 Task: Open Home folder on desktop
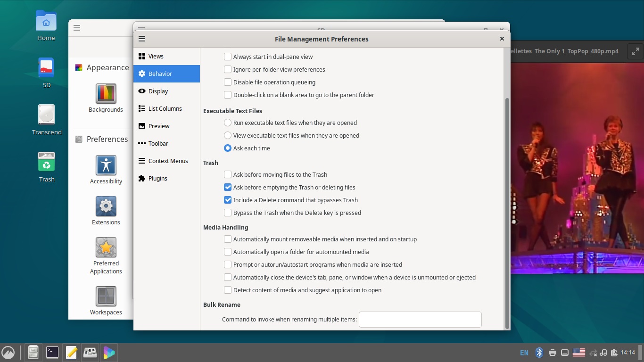[x=46, y=26]
